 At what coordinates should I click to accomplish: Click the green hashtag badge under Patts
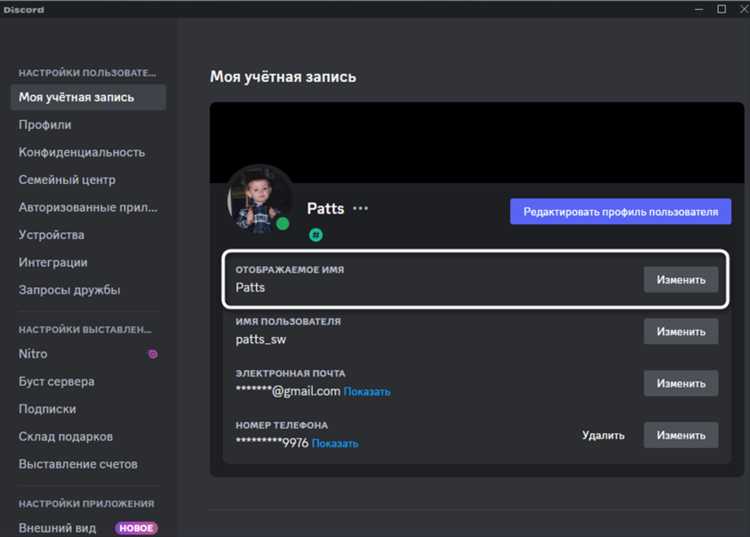pyautogui.click(x=316, y=235)
